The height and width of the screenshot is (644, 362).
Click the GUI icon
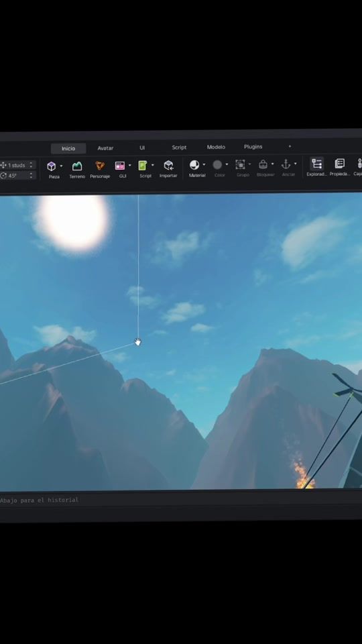coord(120,166)
